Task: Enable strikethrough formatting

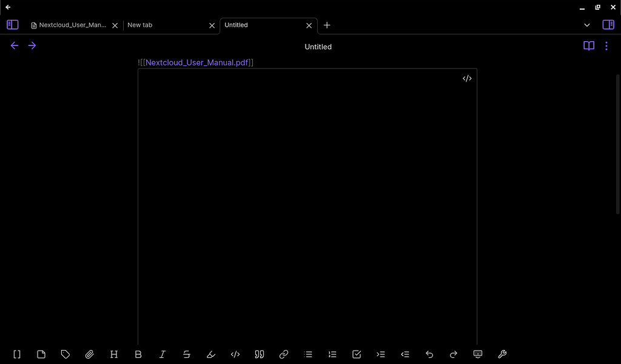Action: [186, 354]
